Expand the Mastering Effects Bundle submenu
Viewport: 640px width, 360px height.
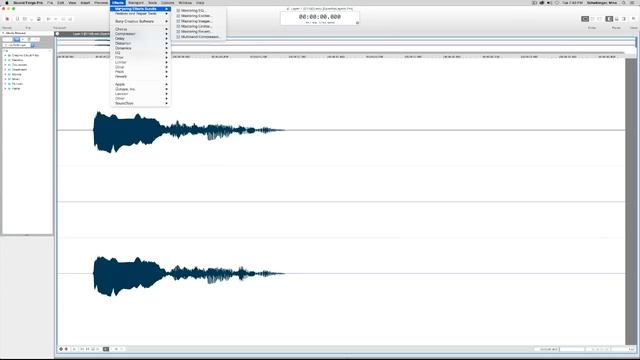click(x=140, y=9)
